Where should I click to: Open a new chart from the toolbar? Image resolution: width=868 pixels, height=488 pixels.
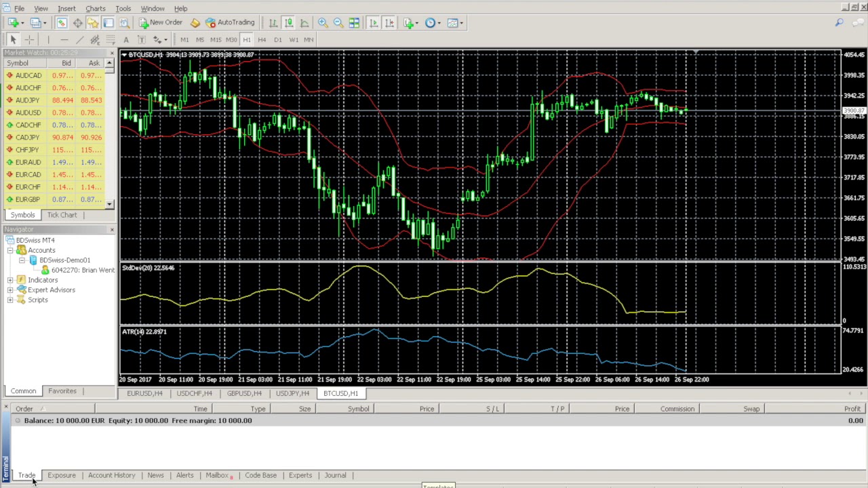click(14, 22)
